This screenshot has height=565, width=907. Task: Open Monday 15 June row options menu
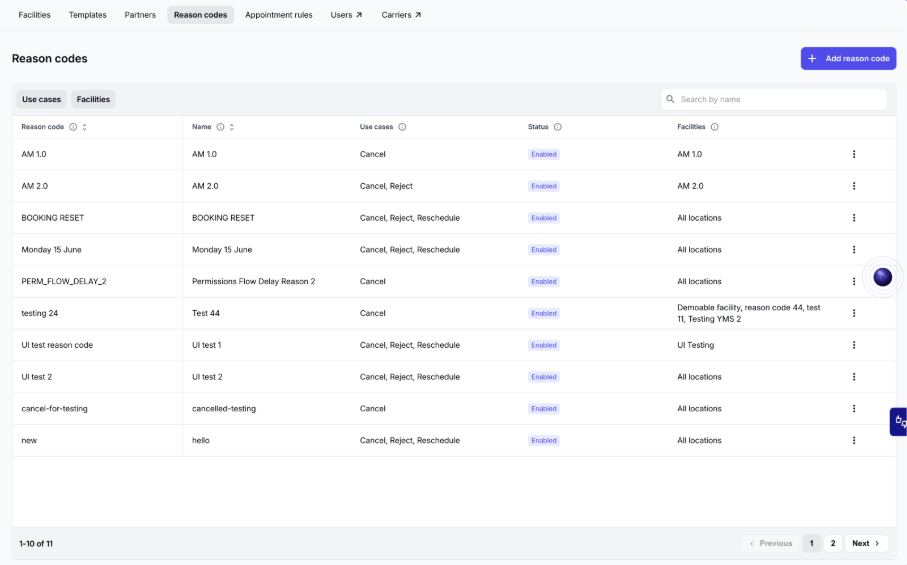(x=854, y=250)
